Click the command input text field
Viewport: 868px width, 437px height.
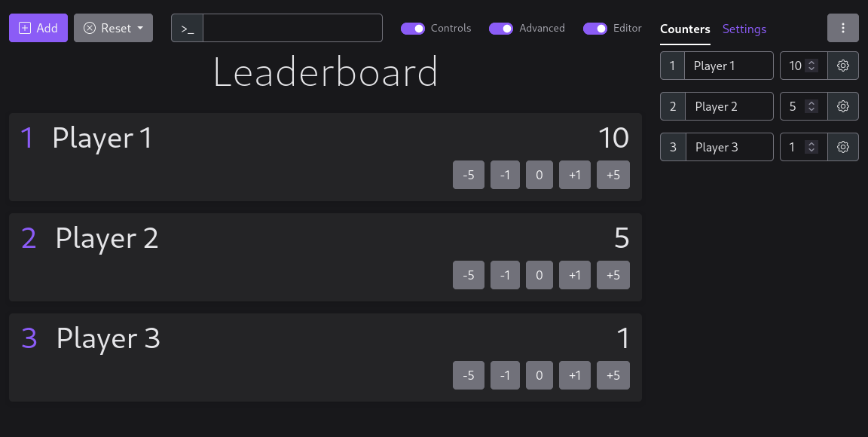[x=292, y=28]
